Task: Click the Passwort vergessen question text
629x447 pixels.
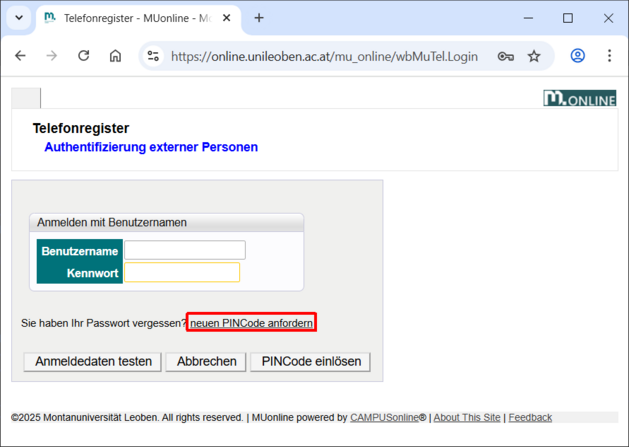Action: [104, 323]
